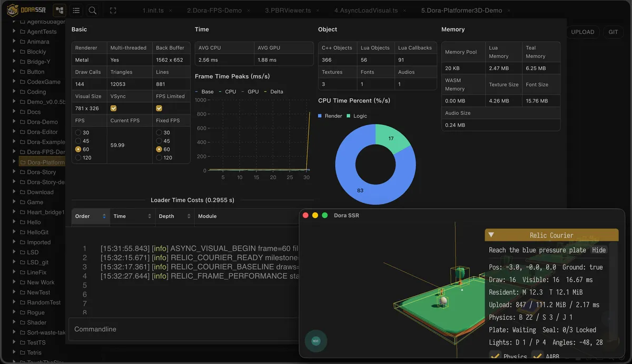Click the folder icon beside Coding
Image resolution: width=632 pixels, height=364 pixels.
tap(22, 92)
